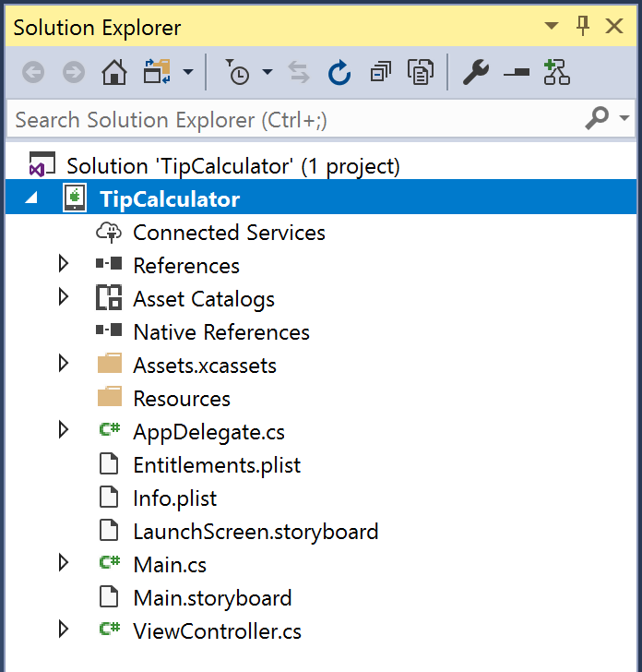Viewport: 642px width, 672px height.
Task: Select LaunchScreen.storyboard file
Action: [256, 532]
